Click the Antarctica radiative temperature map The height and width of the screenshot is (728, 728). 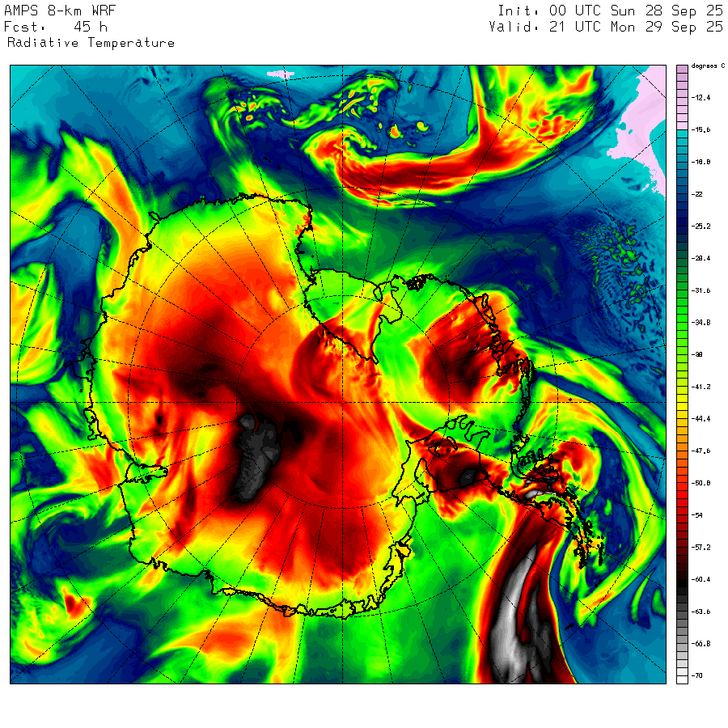click(338, 375)
